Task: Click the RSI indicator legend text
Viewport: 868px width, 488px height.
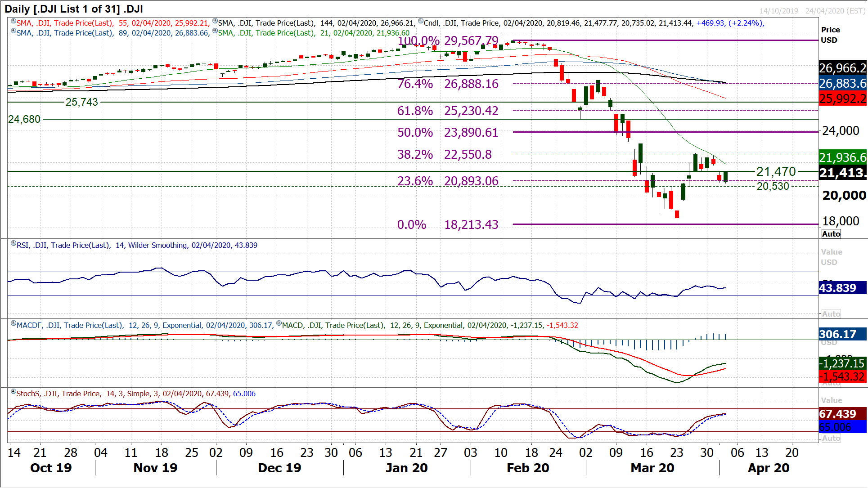Action: tap(137, 245)
